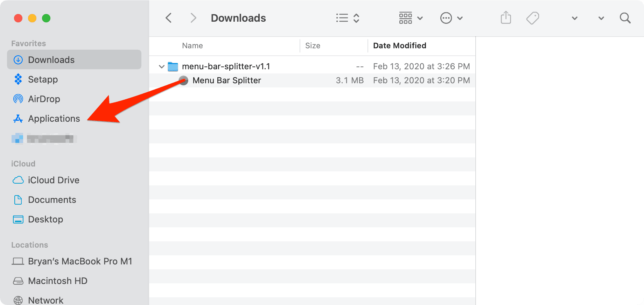
Task: Click the Documents page icon
Action: [x=18, y=200]
